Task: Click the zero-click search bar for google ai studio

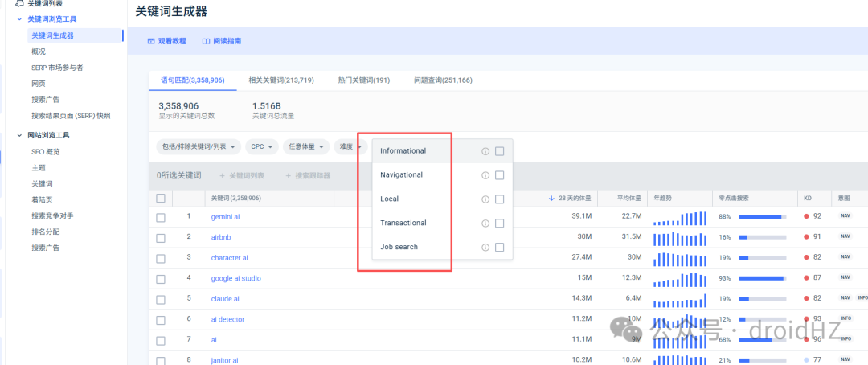Action: 762,278
